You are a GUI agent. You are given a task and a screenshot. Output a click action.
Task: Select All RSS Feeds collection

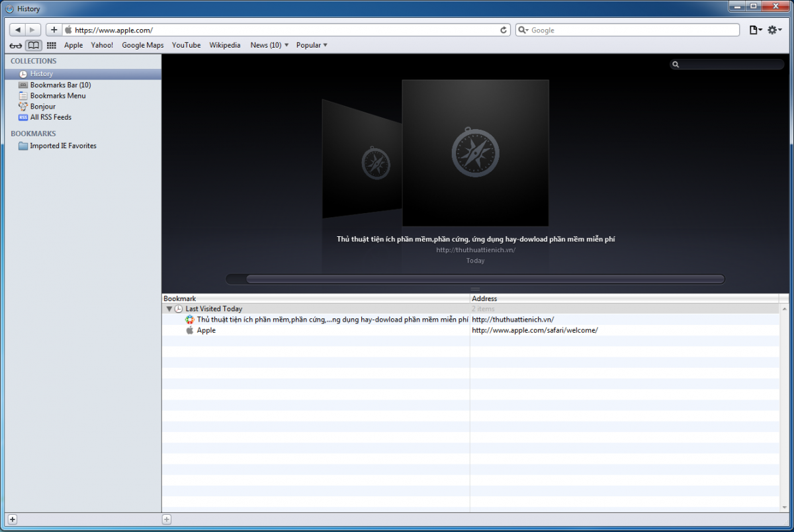click(50, 117)
